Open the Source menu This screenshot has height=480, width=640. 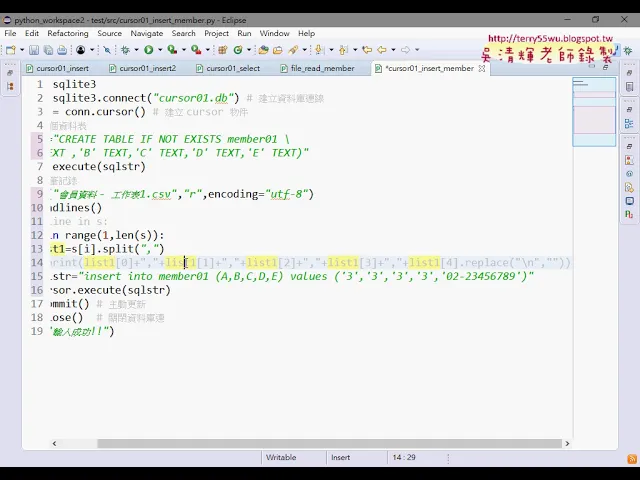pyautogui.click(x=109, y=33)
